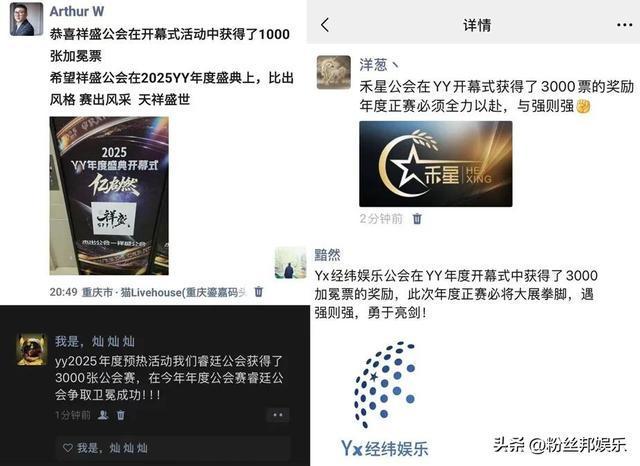View avatar of 我是，灿灿灿
The width and height of the screenshot is (640, 466).
(31, 349)
